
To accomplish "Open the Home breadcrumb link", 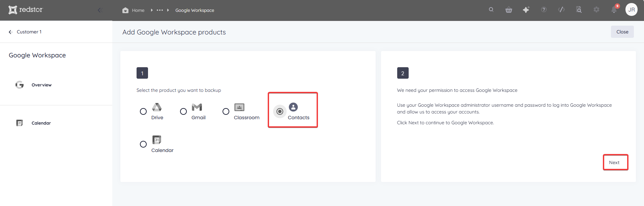I will click(138, 10).
